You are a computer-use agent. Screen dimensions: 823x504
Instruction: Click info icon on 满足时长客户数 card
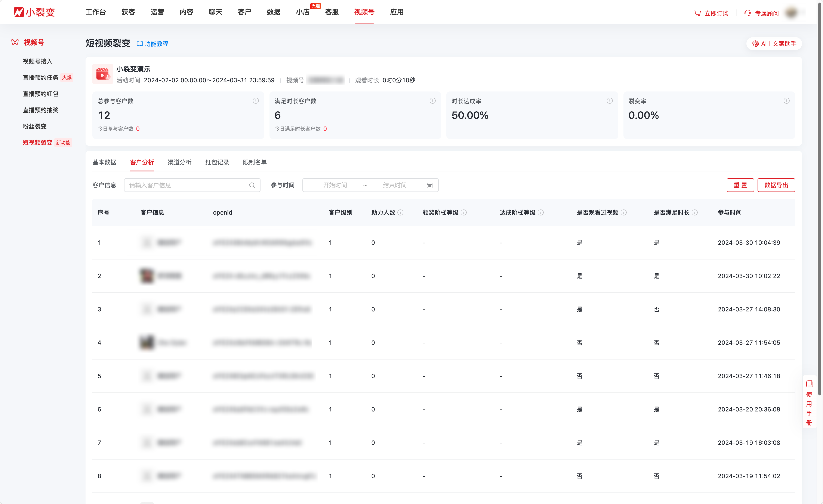pos(432,100)
